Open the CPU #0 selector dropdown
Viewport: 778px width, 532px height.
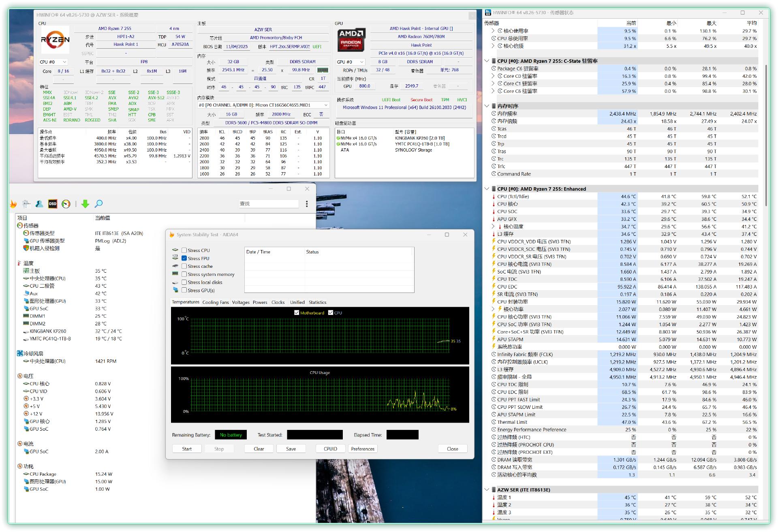click(x=53, y=62)
